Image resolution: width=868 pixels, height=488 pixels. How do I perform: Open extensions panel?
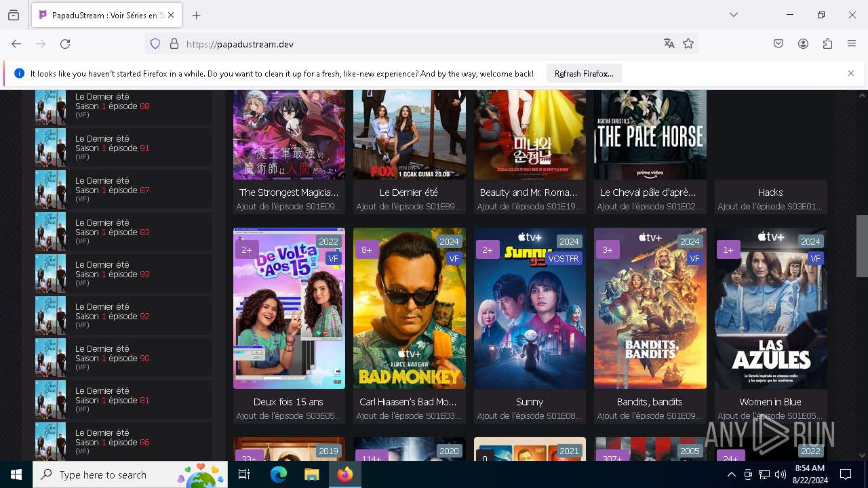tap(827, 44)
